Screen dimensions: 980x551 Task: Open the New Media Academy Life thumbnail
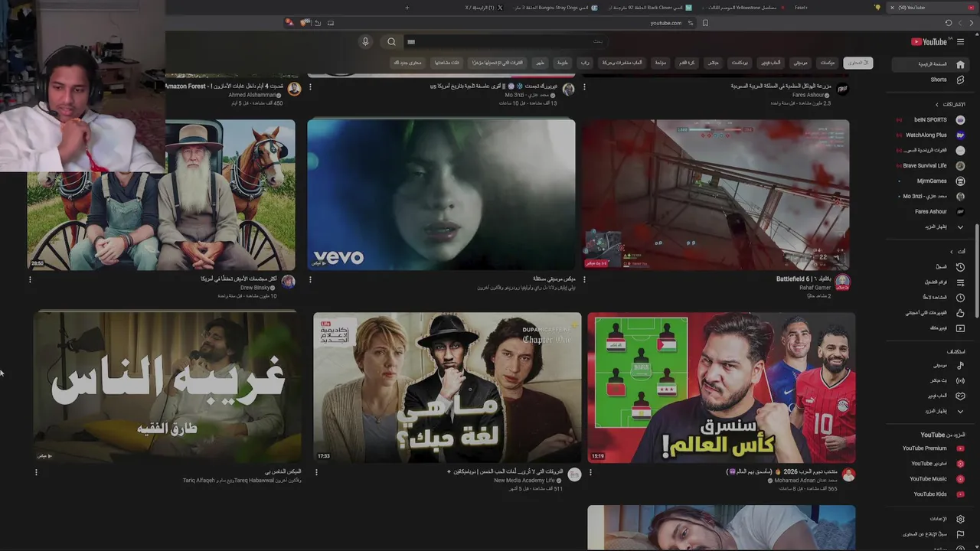point(447,387)
